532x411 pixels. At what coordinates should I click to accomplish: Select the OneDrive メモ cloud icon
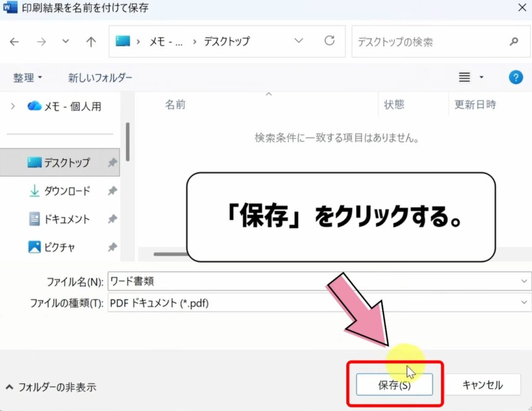click(x=33, y=105)
